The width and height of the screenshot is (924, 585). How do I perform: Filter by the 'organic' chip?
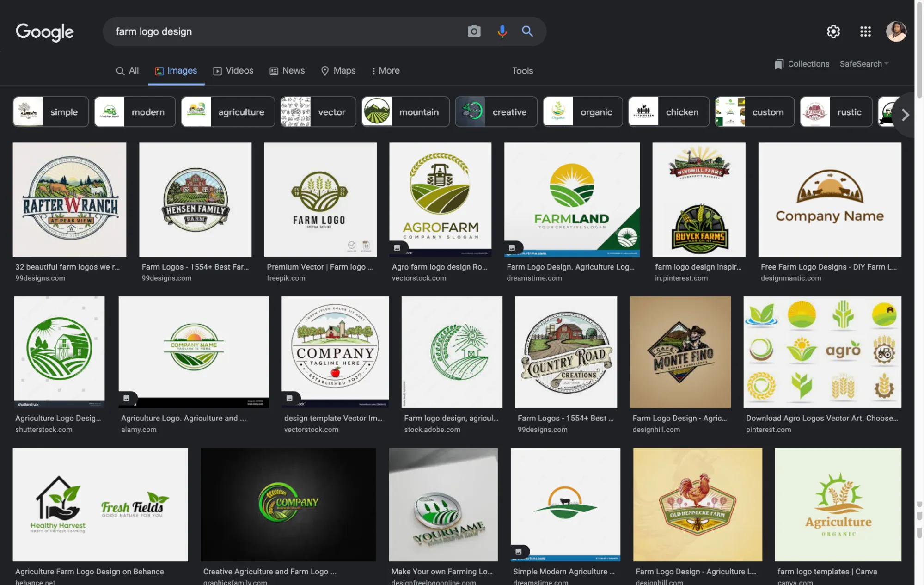click(583, 112)
